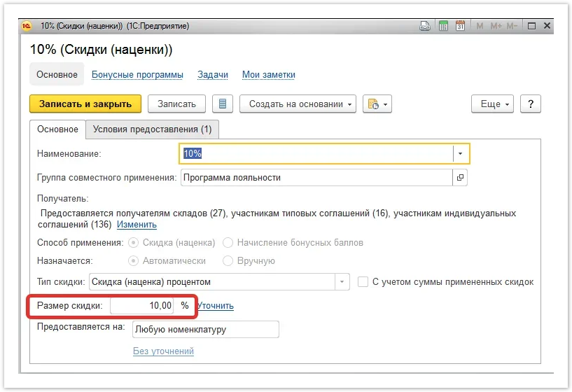Select Начисление бонусных баллов radio button

[x=228, y=243]
